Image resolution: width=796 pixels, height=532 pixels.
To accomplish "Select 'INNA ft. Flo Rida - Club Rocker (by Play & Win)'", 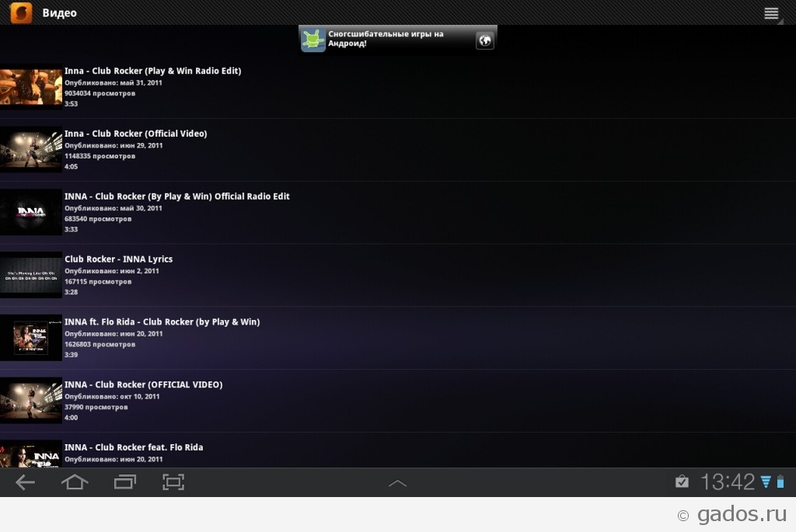I will click(x=162, y=322).
